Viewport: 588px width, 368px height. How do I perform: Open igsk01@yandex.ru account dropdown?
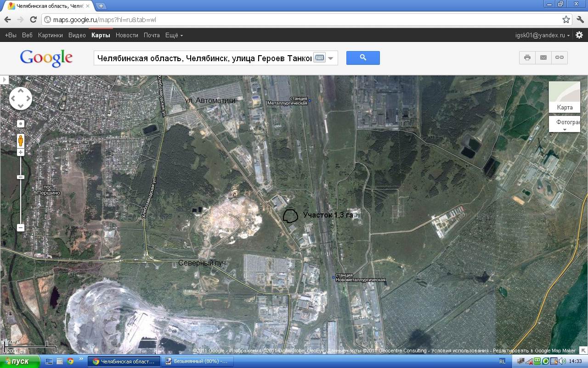point(543,35)
